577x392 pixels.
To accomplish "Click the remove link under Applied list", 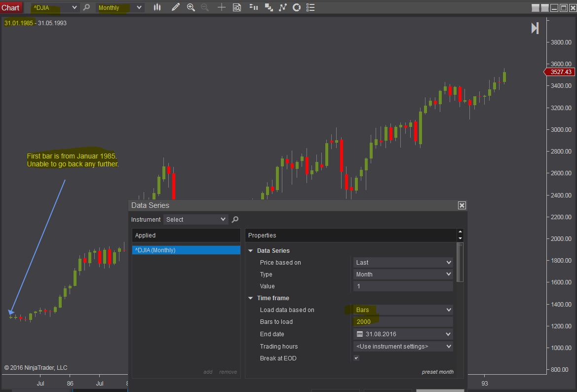I will pos(228,372).
